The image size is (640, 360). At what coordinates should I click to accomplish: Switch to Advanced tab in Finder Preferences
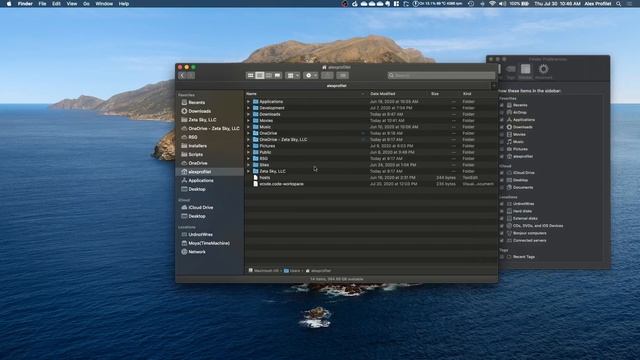tap(543, 71)
